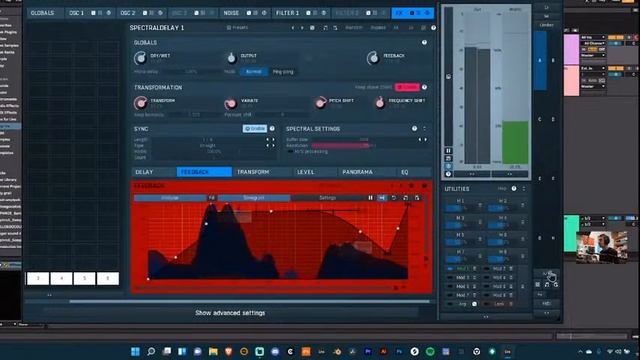The image size is (640, 360).
Task: Open Windows taskbar Search
Action: click(x=151, y=351)
